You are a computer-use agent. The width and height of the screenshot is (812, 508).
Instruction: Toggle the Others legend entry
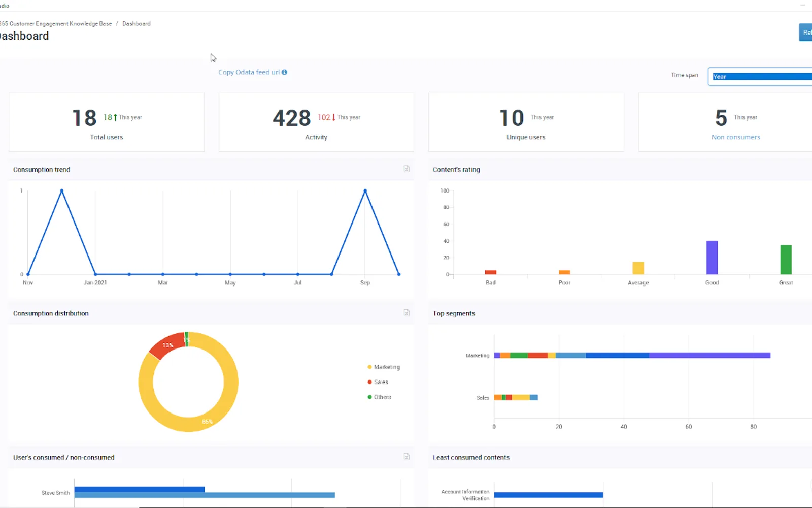coord(380,397)
